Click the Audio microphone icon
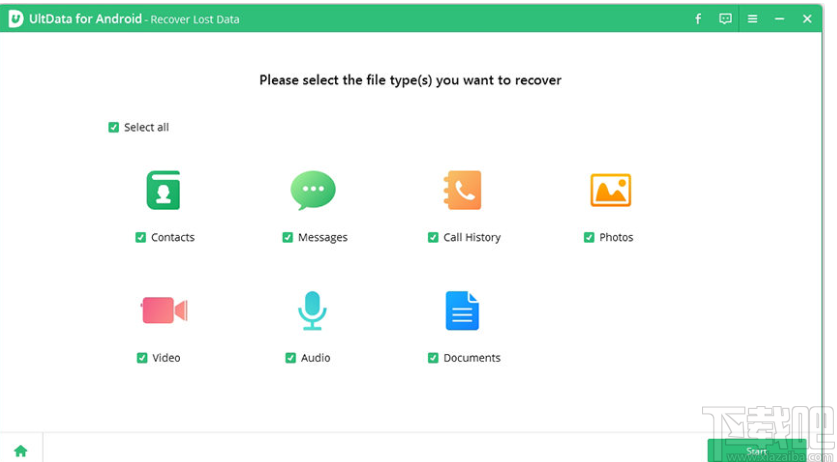This screenshot has width=837, height=462. click(x=312, y=310)
